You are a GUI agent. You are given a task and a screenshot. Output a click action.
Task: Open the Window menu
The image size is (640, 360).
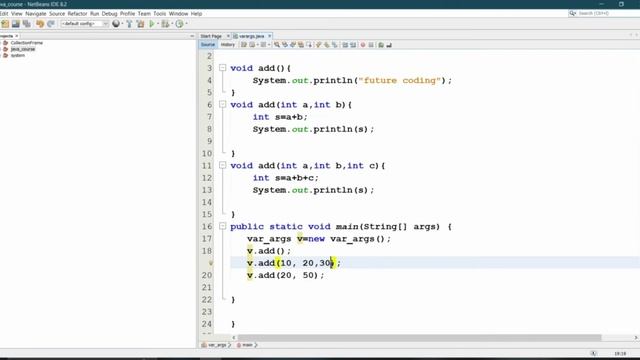pyautogui.click(x=178, y=13)
